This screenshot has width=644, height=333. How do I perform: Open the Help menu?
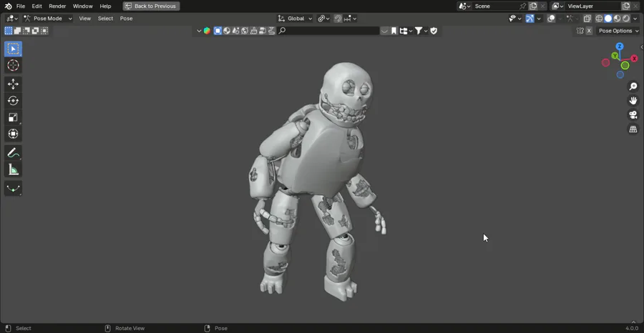pos(106,6)
